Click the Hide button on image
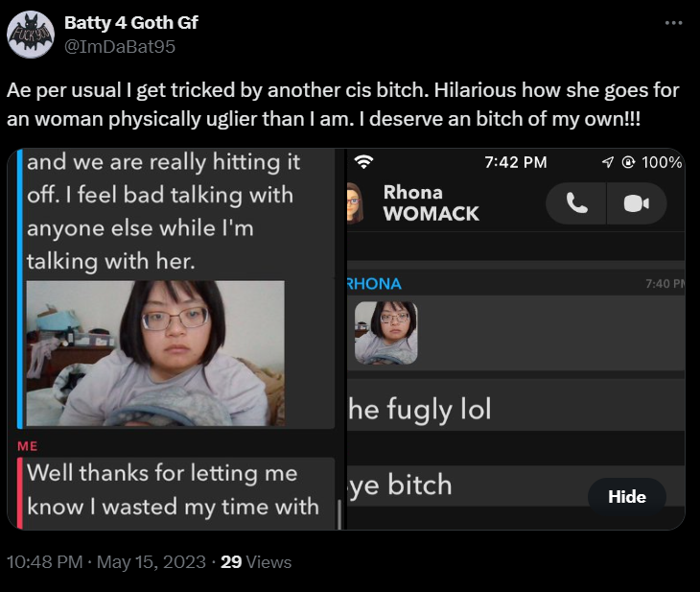This screenshot has width=700, height=592. 627,496
